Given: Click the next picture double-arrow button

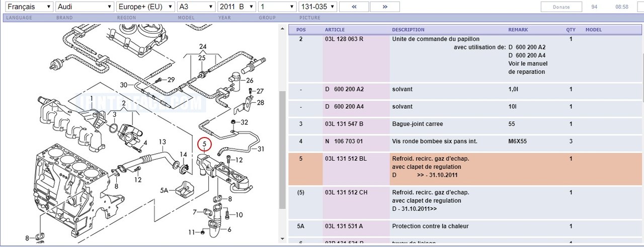Looking at the screenshot, I should pos(385,7).
